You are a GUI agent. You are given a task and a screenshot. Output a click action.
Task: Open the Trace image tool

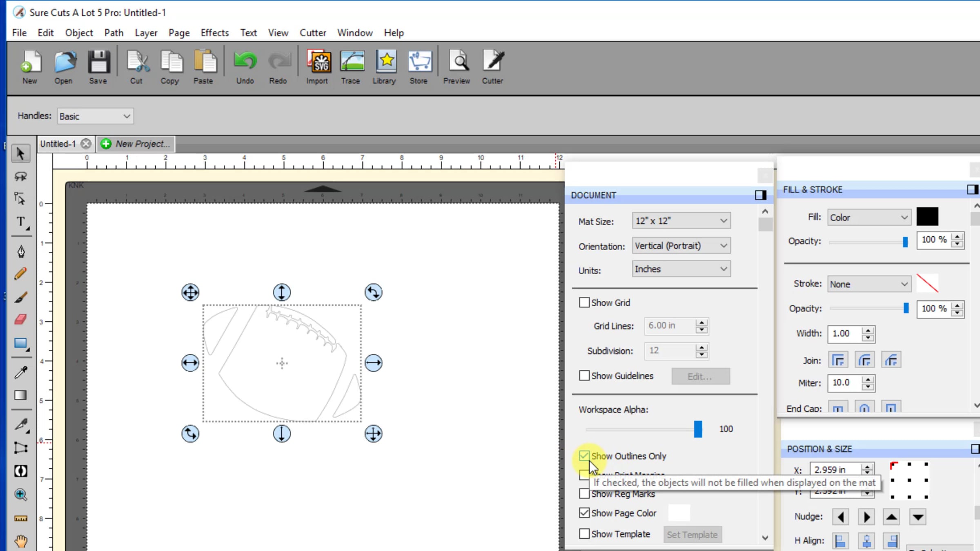(351, 67)
